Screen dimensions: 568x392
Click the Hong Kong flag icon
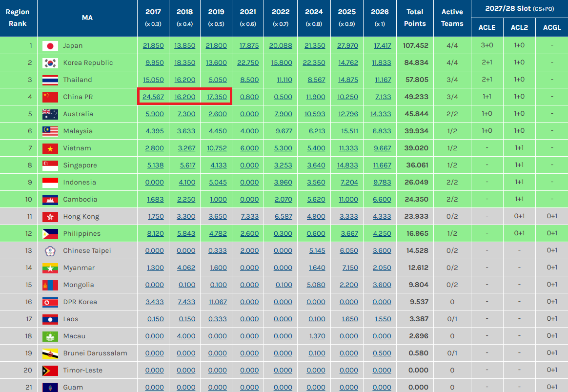tap(50, 216)
